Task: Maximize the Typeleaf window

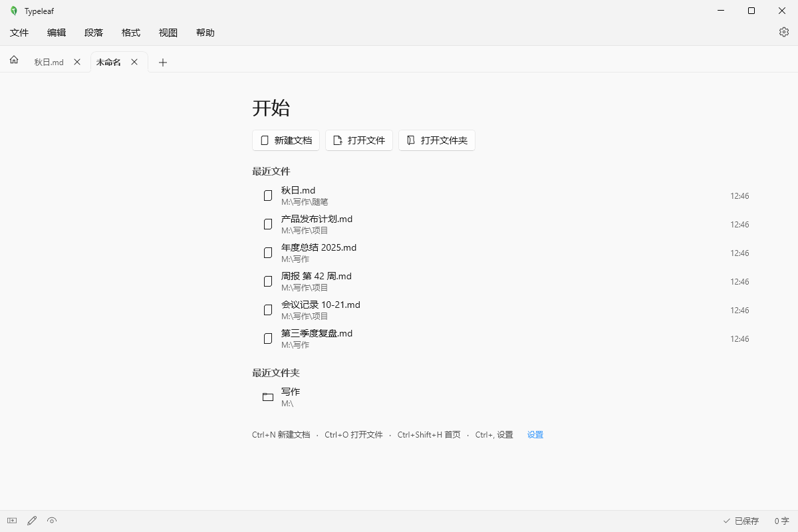Action: [x=751, y=11]
